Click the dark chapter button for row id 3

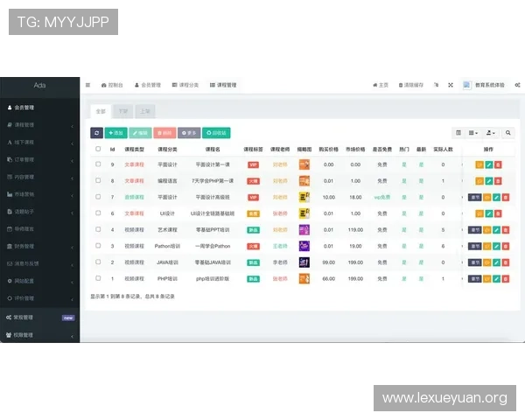coord(475,246)
